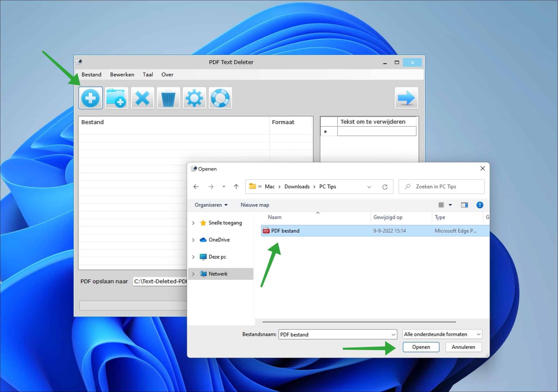Click the blue plus Add file icon
This screenshot has width=558, height=392.
click(90, 98)
